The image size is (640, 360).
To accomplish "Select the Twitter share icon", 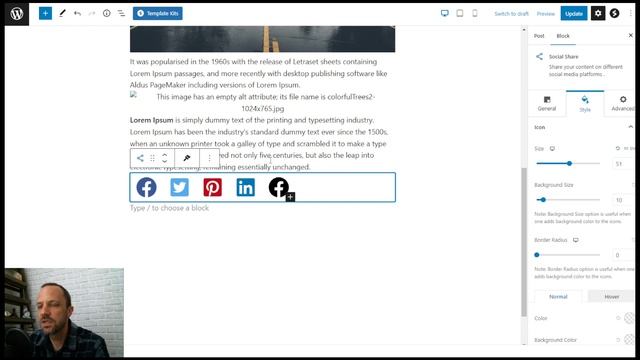I will point(180,187).
